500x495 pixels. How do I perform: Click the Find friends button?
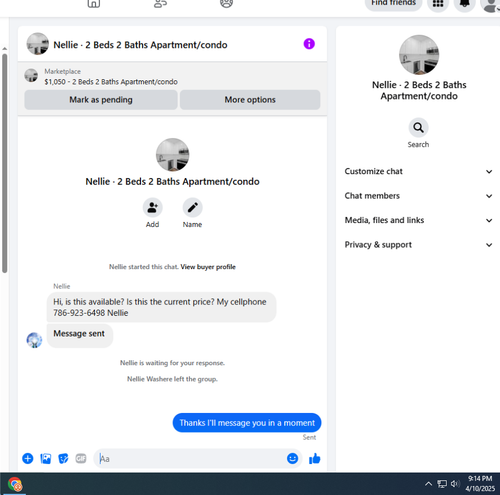coord(393,3)
